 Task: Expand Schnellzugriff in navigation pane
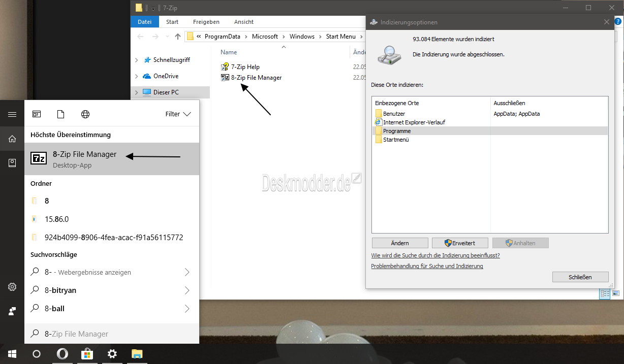click(x=136, y=60)
